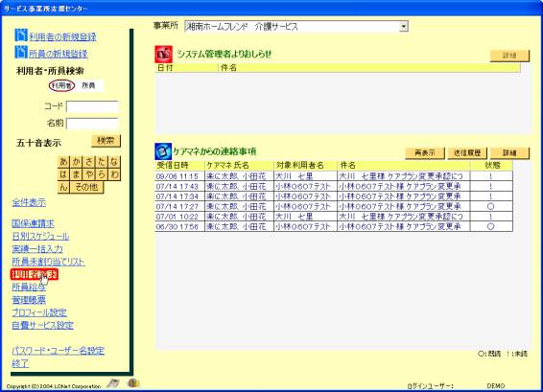
Task: Open the 09/06 11:15 message row
Action: (334, 176)
